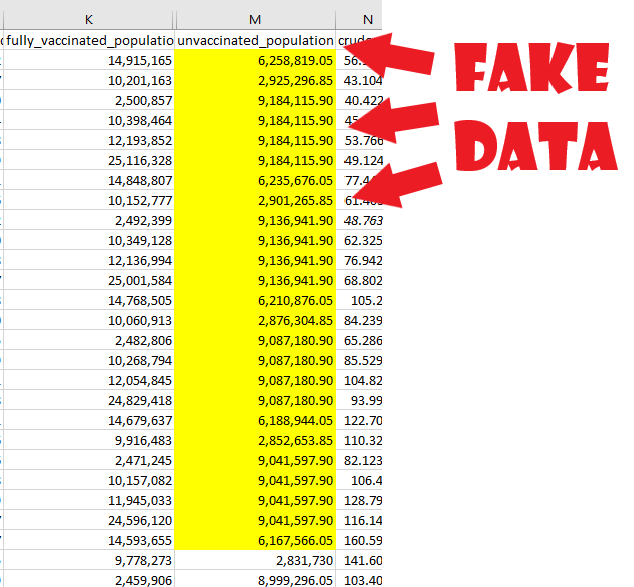The width and height of the screenshot is (634, 587).
Task: Select column N cell 76.942
Action: click(359, 260)
